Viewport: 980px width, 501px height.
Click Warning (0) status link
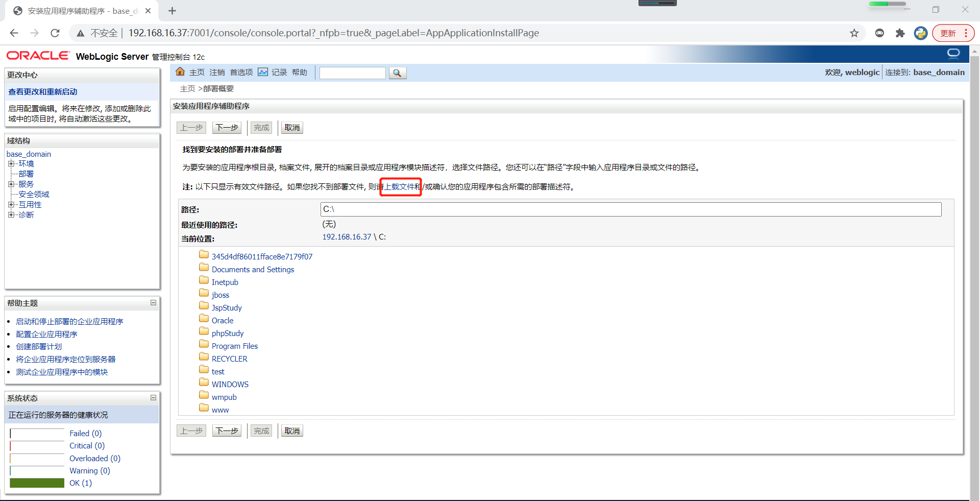pos(90,471)
